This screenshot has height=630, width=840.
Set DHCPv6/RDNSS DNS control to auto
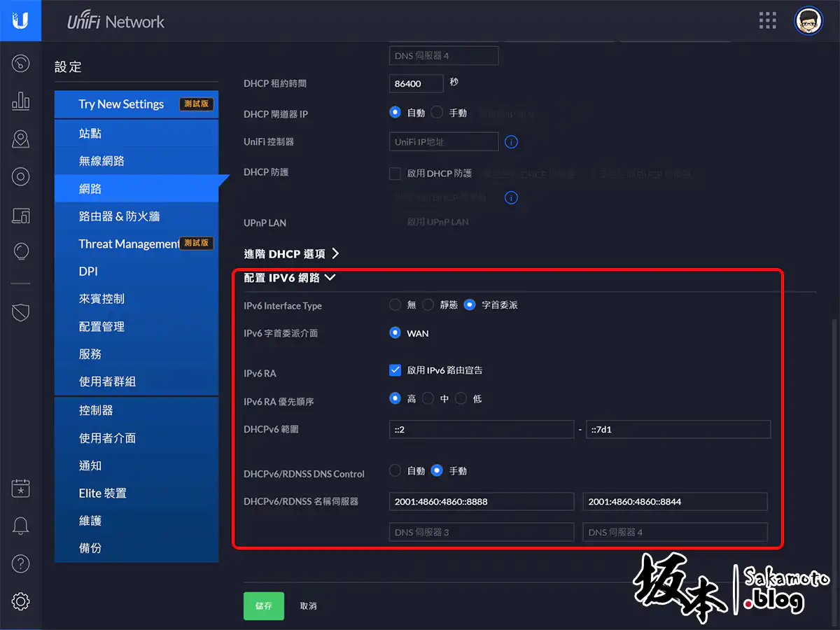tap(395, 471)
